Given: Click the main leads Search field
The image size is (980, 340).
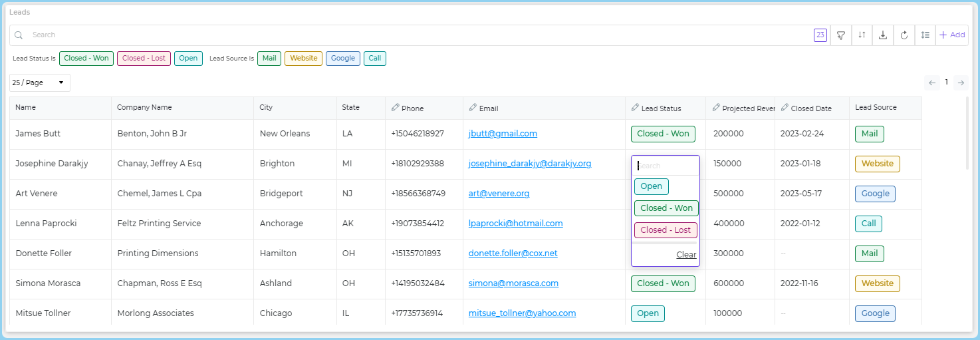Looking at the screenshot, I should (x=399, y=35).
